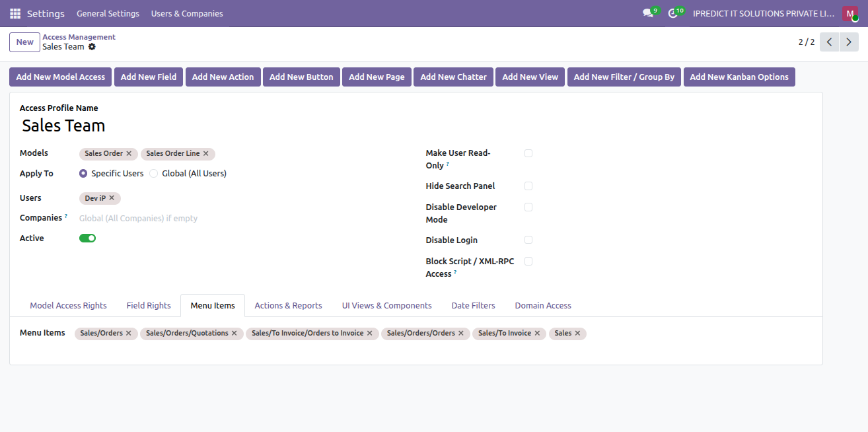Select the Specific Users radio option
The width and height of the screenshot is (868, 432).
[x=83, y=174]
